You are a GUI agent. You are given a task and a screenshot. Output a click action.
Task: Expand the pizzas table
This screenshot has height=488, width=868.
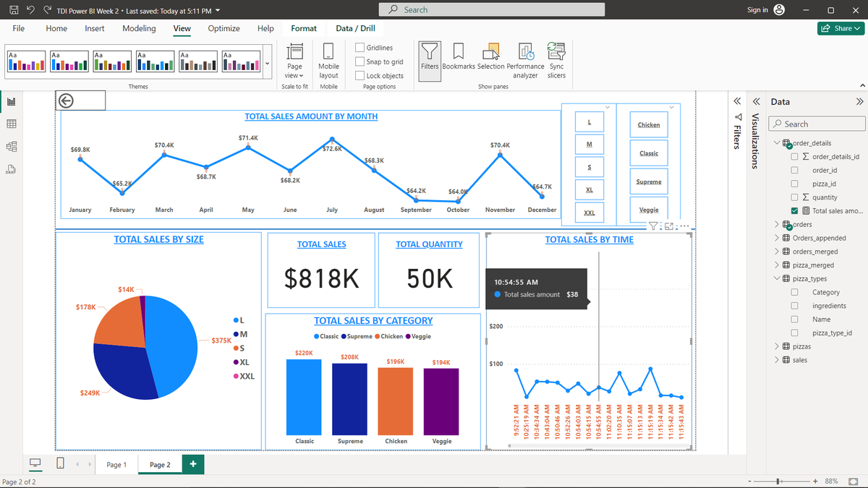click(x=777, y=346)
